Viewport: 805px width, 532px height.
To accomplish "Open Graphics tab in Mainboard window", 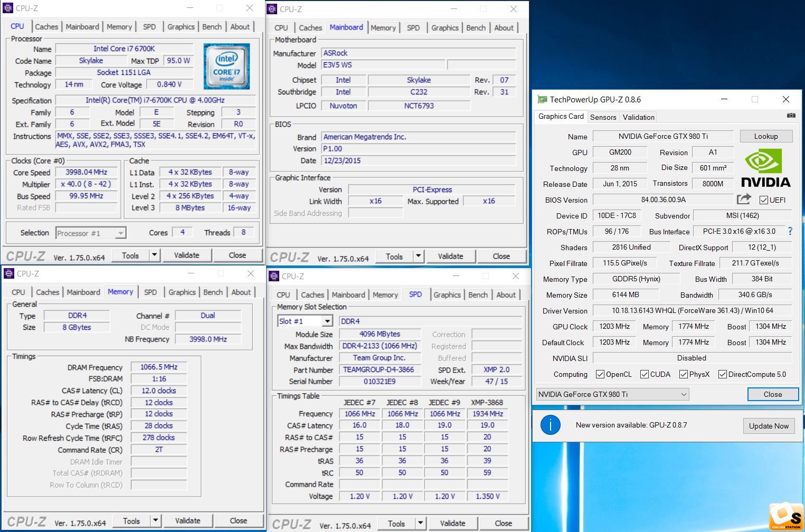I will [445, 27].
